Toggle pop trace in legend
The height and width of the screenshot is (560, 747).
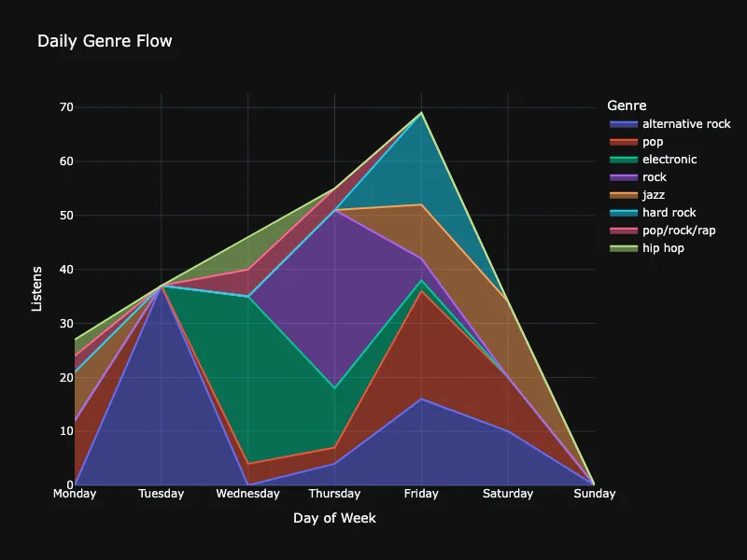pos(637,142)
